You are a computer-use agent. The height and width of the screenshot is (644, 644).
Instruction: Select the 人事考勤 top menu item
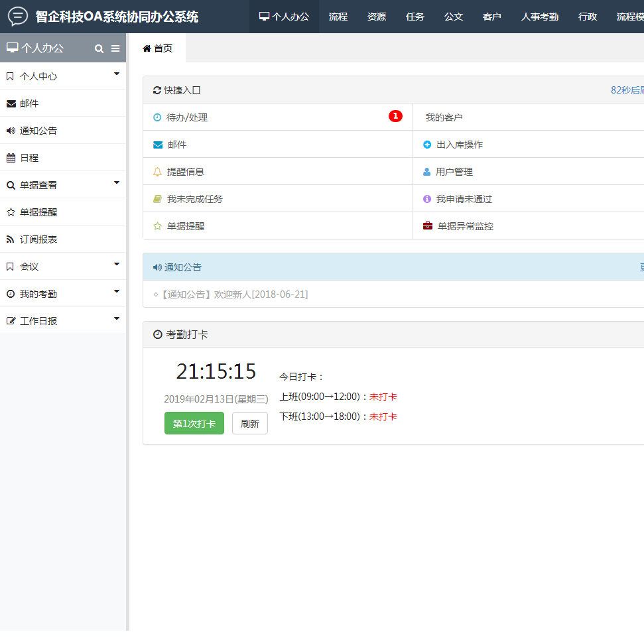[539, 17]
